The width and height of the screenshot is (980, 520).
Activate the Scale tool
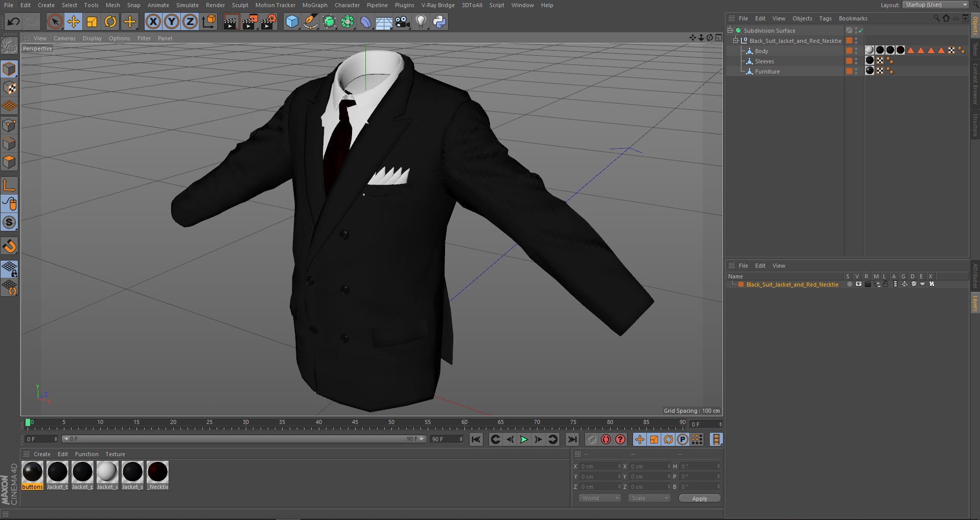[x=92, y=21]
